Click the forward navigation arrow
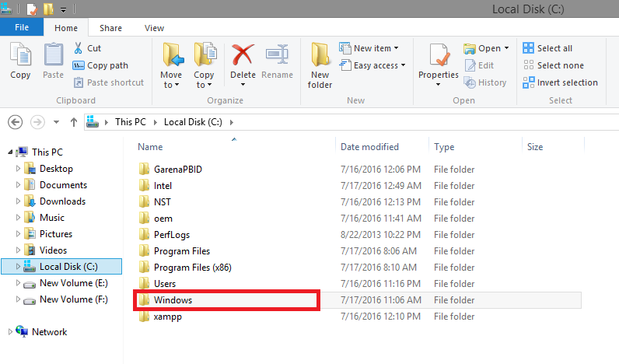Viewport: 619px width, 364px height. (37, 122)
